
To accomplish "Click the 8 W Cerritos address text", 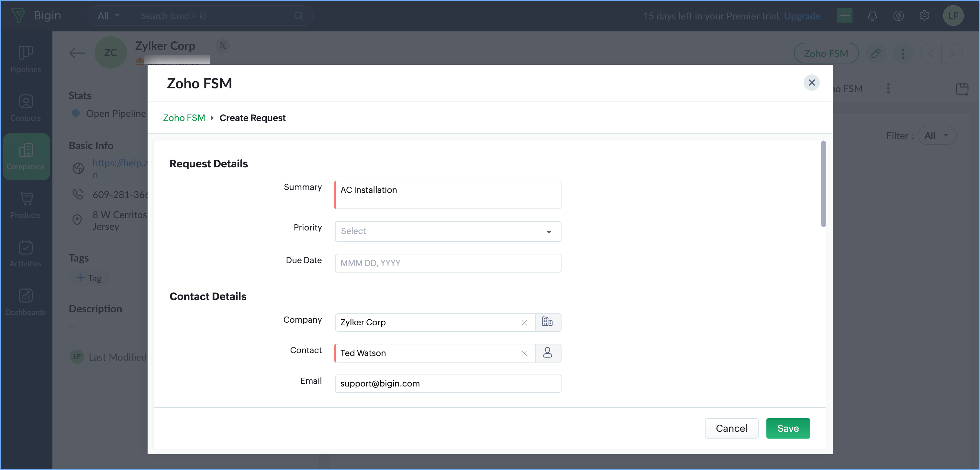I will coord(119,220).
